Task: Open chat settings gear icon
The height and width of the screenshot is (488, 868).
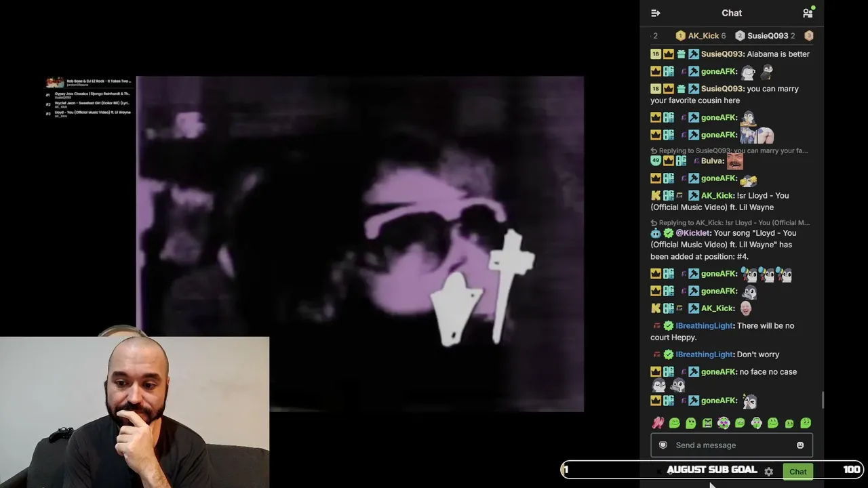Action: pyautogui.click(x=768, y=472)
